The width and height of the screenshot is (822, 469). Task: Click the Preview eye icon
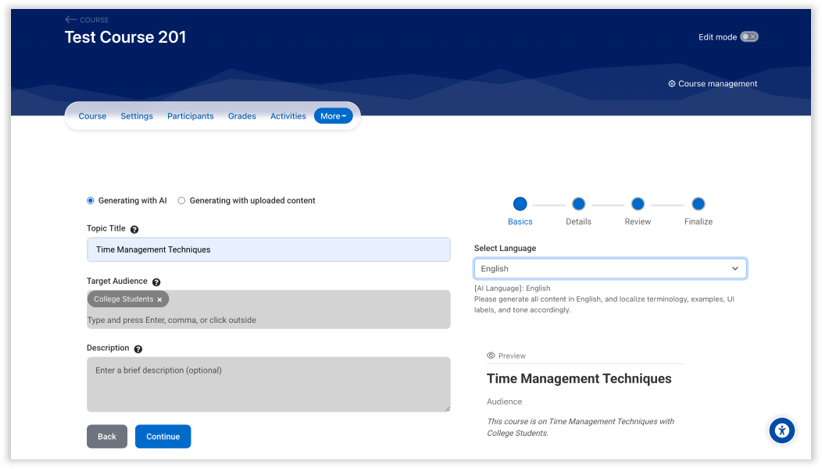tap(491, 355)
